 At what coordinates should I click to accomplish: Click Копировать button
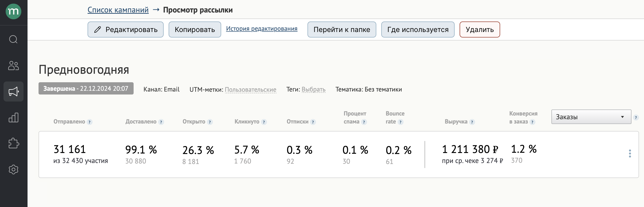click(195, 29)
